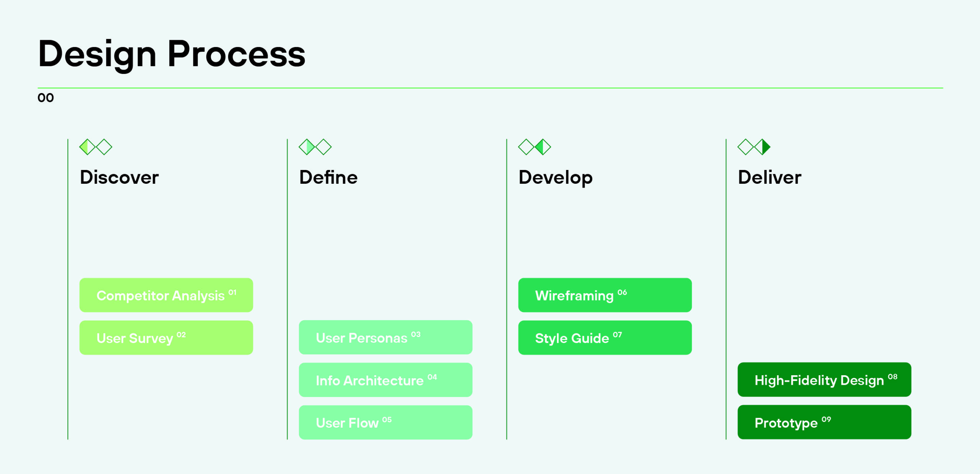Screen dimensions: 980x474
Task: Select the Prototype 09 card
Action: 824,422
